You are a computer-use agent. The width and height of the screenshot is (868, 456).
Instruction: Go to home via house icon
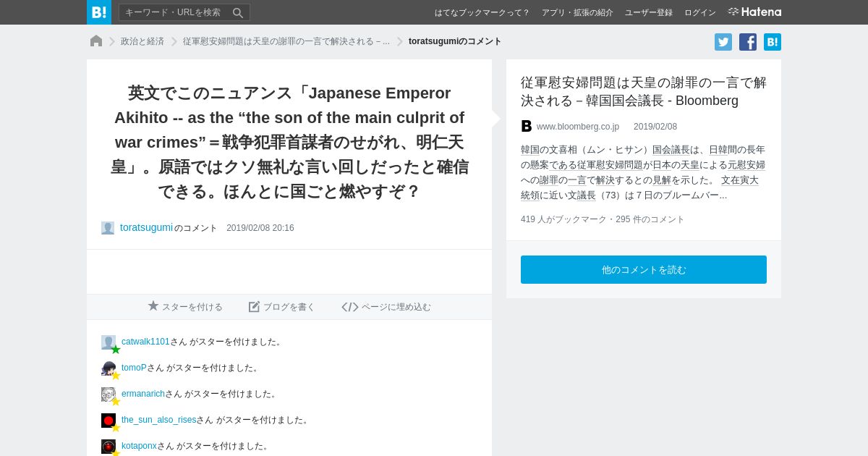point(96,41)
